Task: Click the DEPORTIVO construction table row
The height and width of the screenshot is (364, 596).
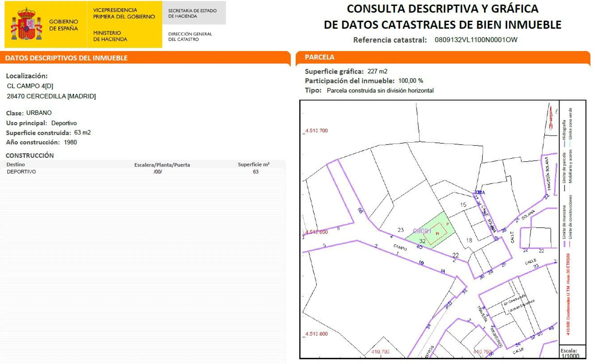Action: pos(21,172)
